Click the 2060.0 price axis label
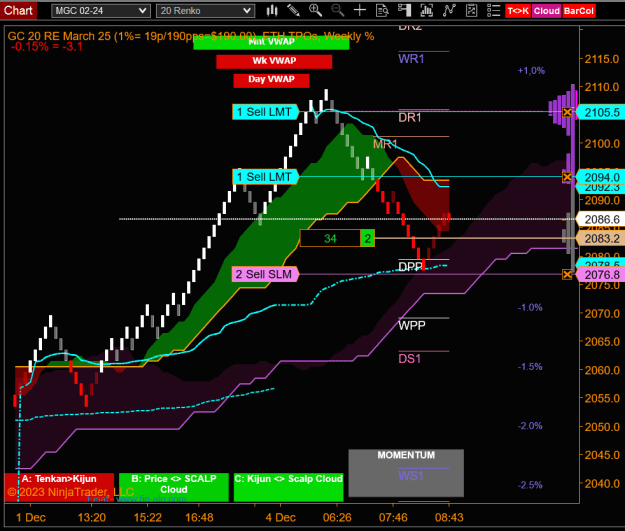The width and height of the screenshot is (625, 531). tap(601, 370)
